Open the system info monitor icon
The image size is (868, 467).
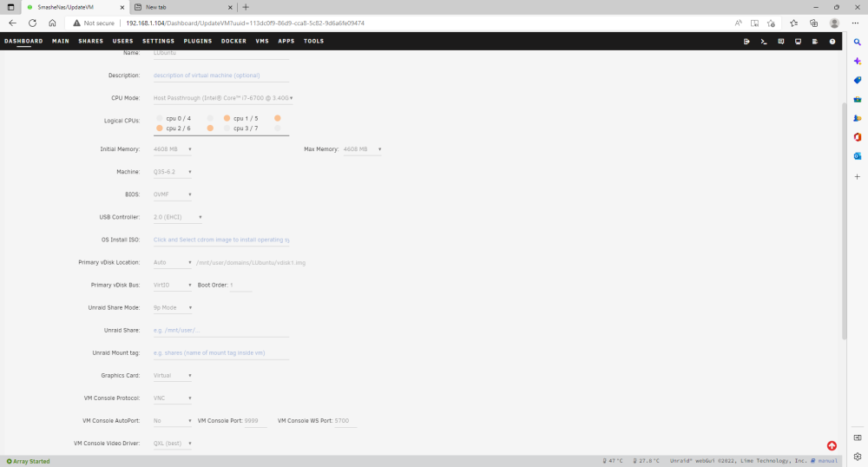coord(799,42)
